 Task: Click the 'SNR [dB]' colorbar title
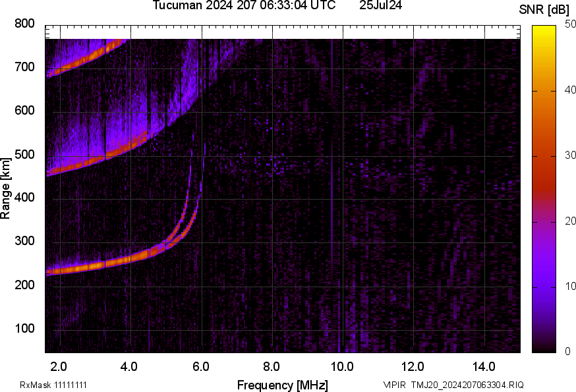544,10
